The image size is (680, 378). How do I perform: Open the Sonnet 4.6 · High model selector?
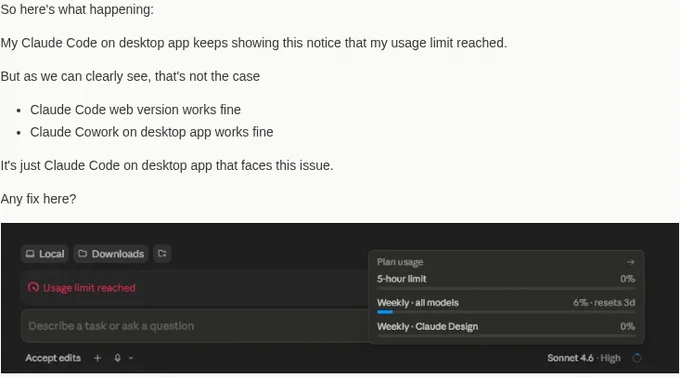click(584, 358)
